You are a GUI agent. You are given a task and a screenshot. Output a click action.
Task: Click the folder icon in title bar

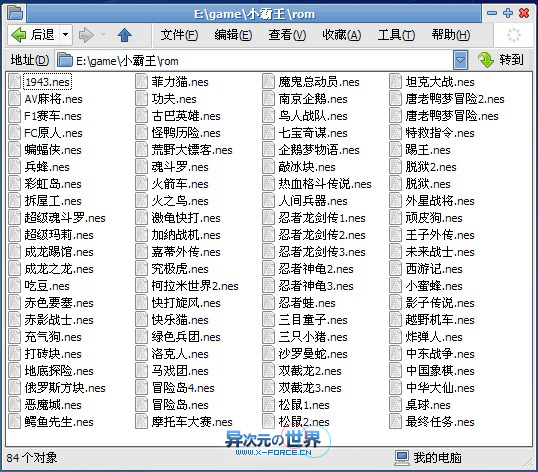[x=15, y=13]
